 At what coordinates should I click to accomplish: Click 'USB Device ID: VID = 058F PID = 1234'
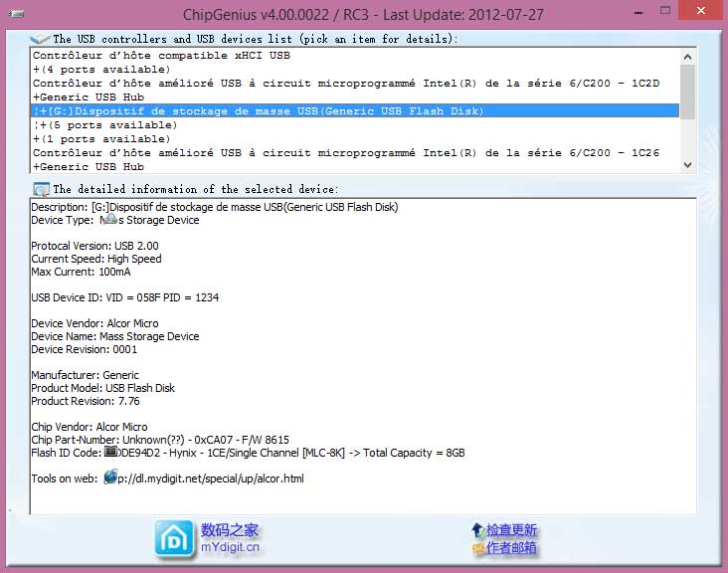click(125, 297)
